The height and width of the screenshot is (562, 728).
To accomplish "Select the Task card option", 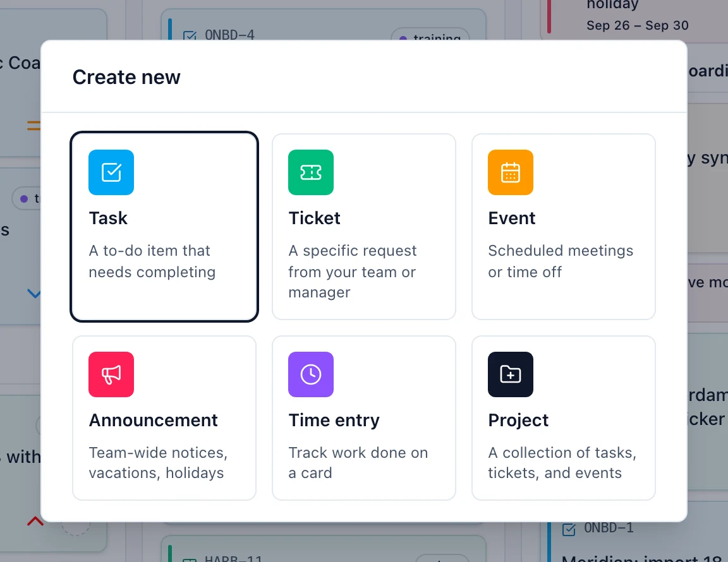I will coord(164,227).
